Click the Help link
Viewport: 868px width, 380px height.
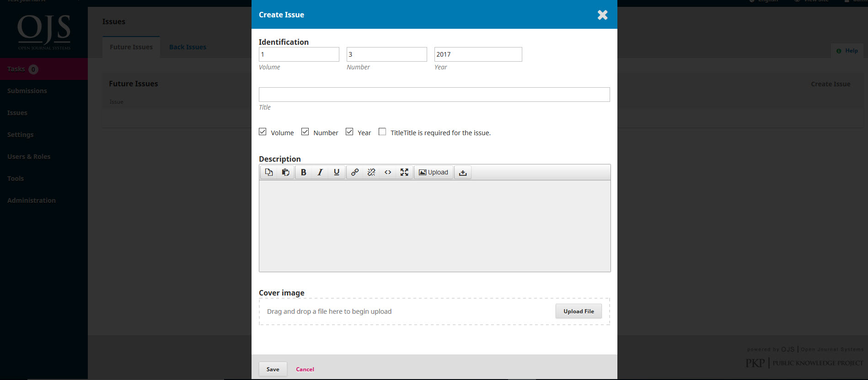(847, 51)
